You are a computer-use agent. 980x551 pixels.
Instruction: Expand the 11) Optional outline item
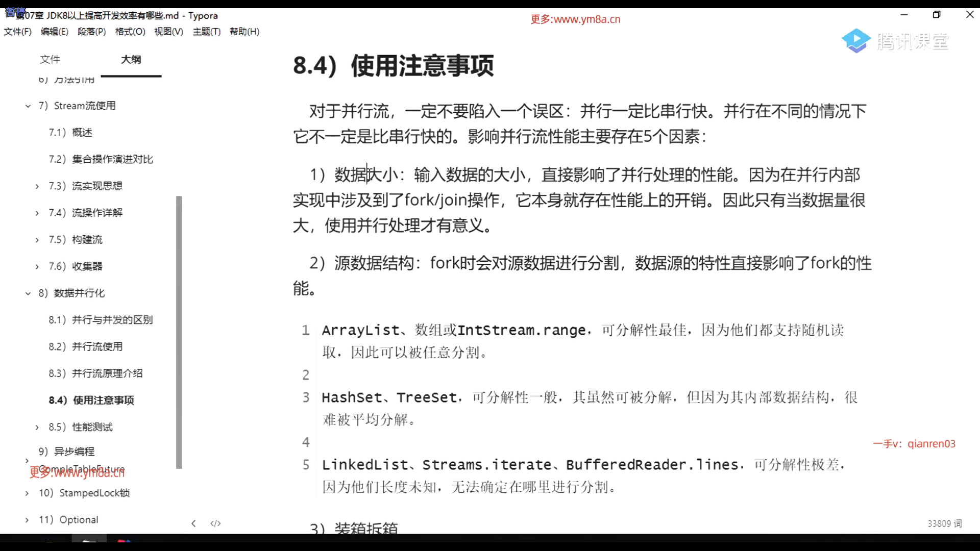pos(27,520)
